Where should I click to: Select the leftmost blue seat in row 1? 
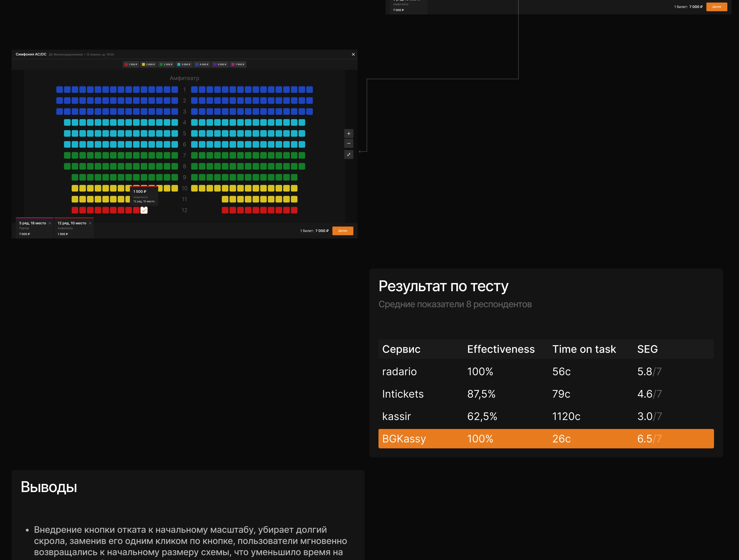click(59, 90)
